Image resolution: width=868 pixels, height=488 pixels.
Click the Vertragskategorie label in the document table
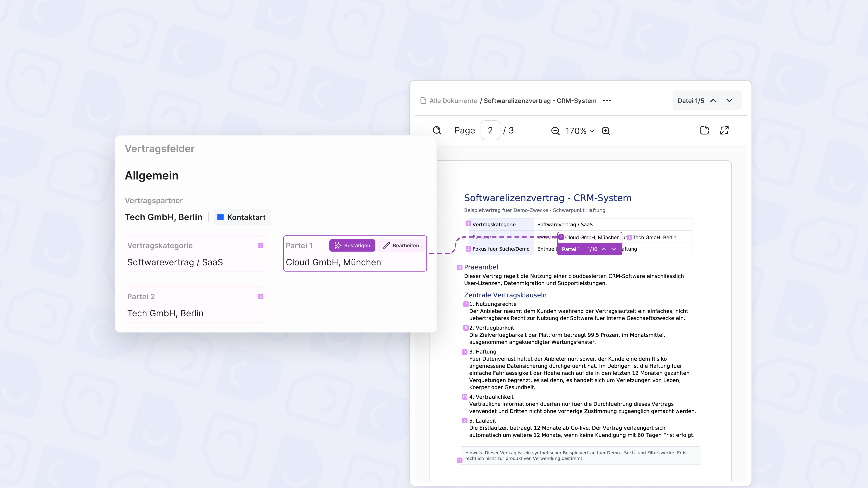(x=494, y=225)
